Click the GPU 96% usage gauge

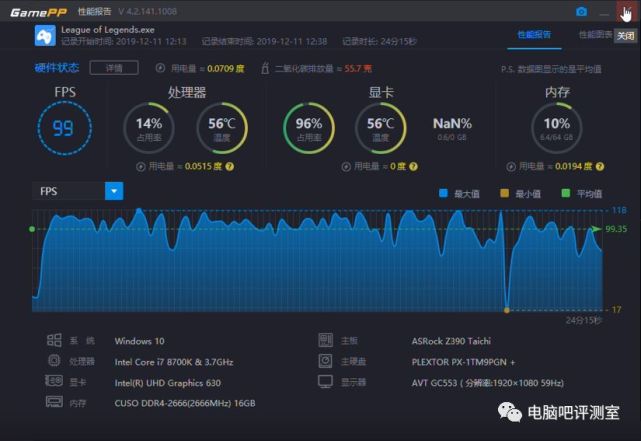pyautogui.click(x=309, y=128)
